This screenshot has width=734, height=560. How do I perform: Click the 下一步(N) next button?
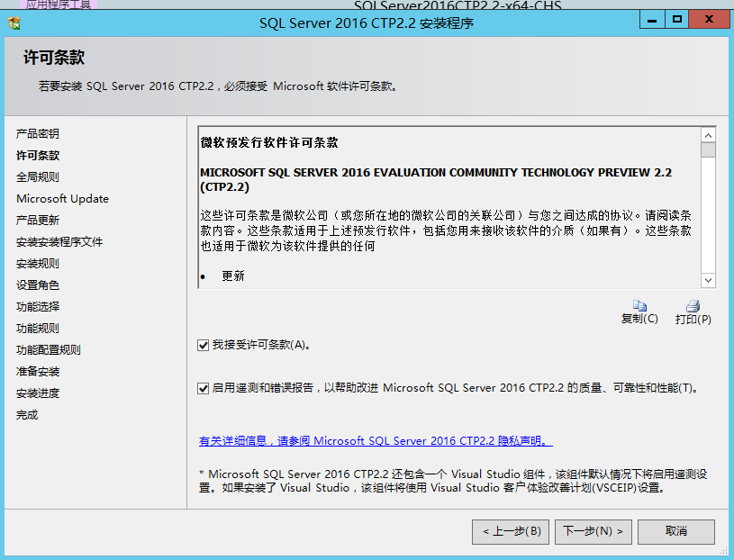click(594, 531)
